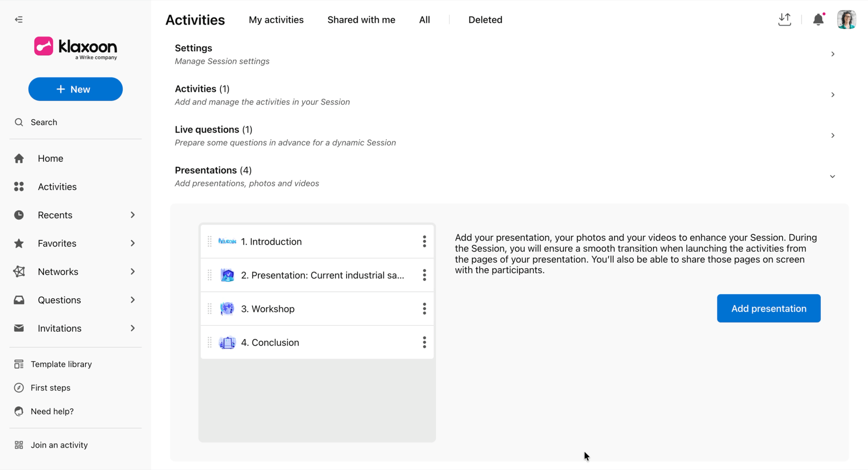The image size is (868, 470).
Task: Expand the Live questions (1) chevron
Action: (833, 135)
